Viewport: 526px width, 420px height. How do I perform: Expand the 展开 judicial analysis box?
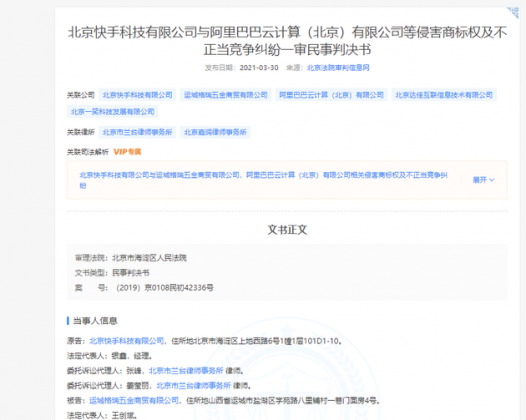tap(483, 180)
